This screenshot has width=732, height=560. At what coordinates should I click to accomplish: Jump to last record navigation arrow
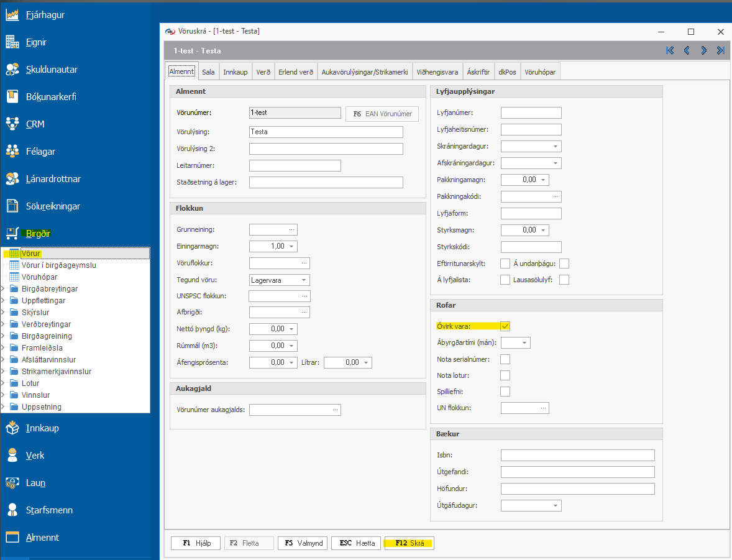point(721,51)
